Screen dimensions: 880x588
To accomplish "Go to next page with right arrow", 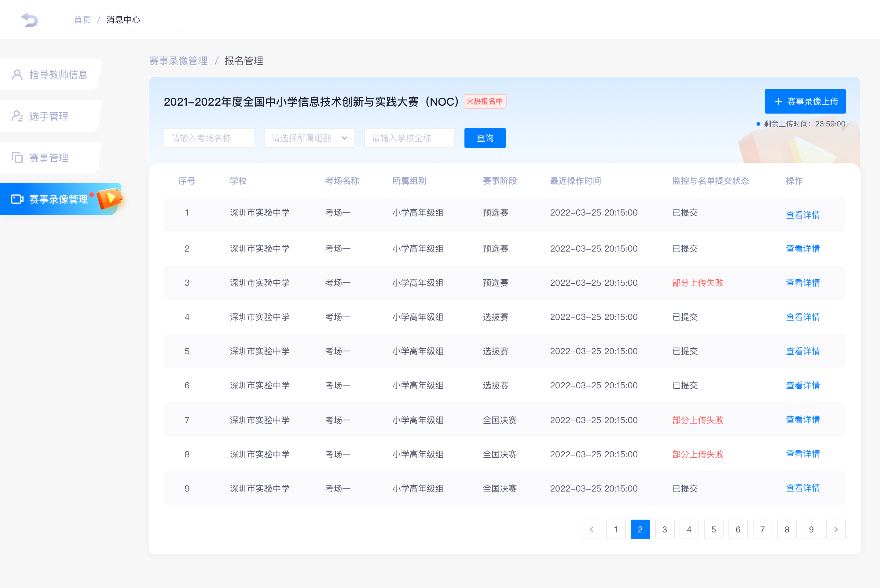I will tap(836, 529).
